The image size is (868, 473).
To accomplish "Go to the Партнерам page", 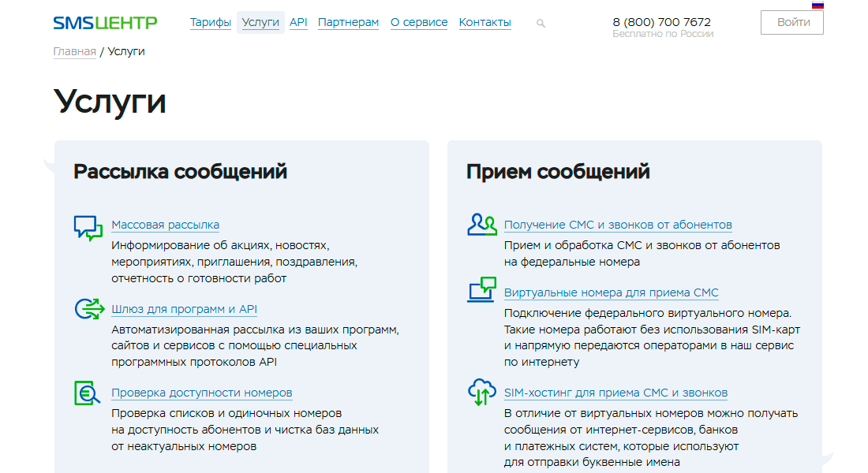I will 348,22.
